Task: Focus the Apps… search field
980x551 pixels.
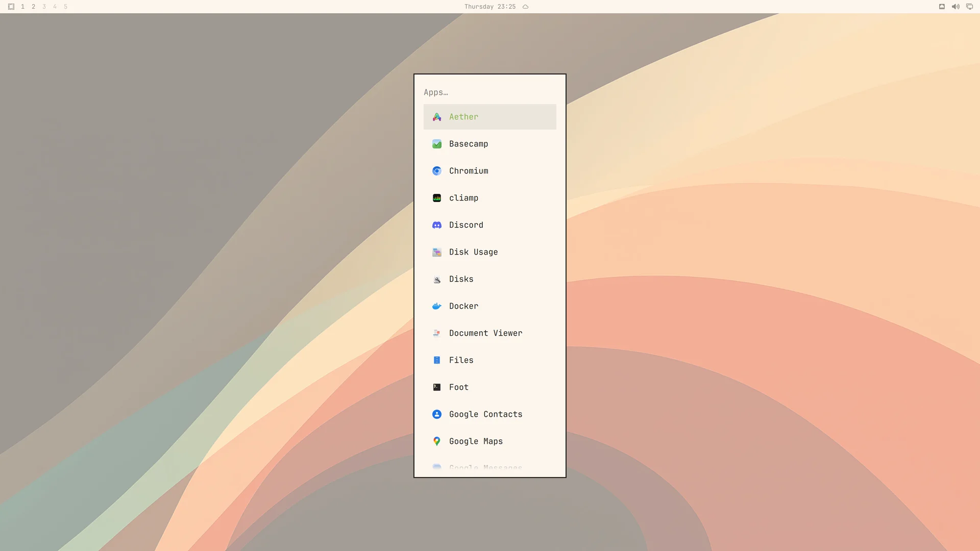Action: click(x=490, y=92)
